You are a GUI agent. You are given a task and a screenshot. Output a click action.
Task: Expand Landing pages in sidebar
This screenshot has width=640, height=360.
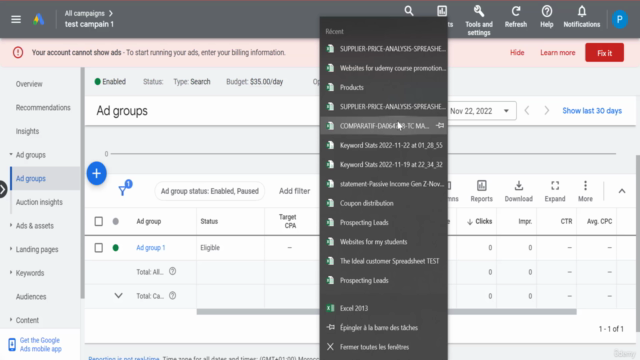[x=11, y=249]
